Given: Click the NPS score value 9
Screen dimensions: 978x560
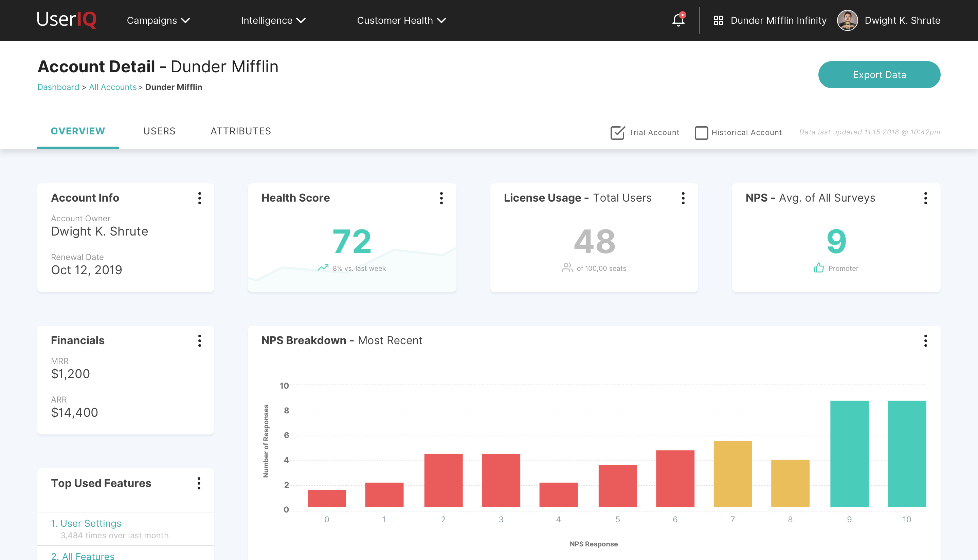Looking at the screenshot, I should click(x=836, y=241).
